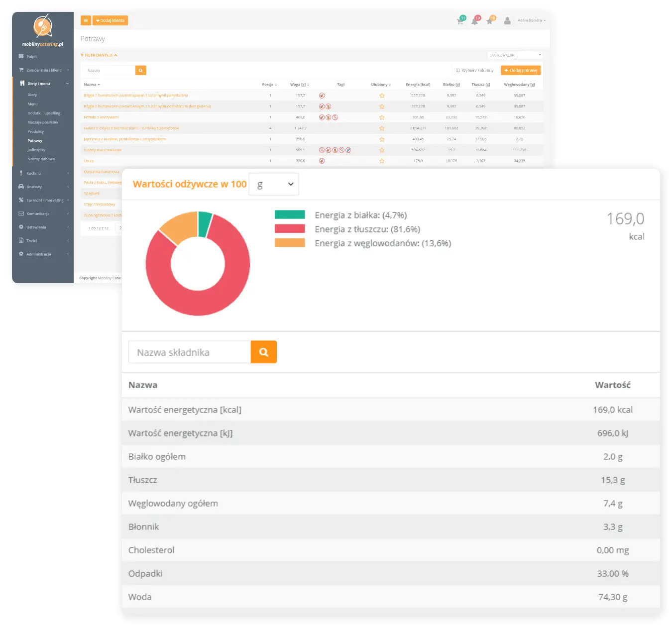Click the Błonnik row value 3,3 g
This screenshot has width=672, height=627.
pos(613,527)
